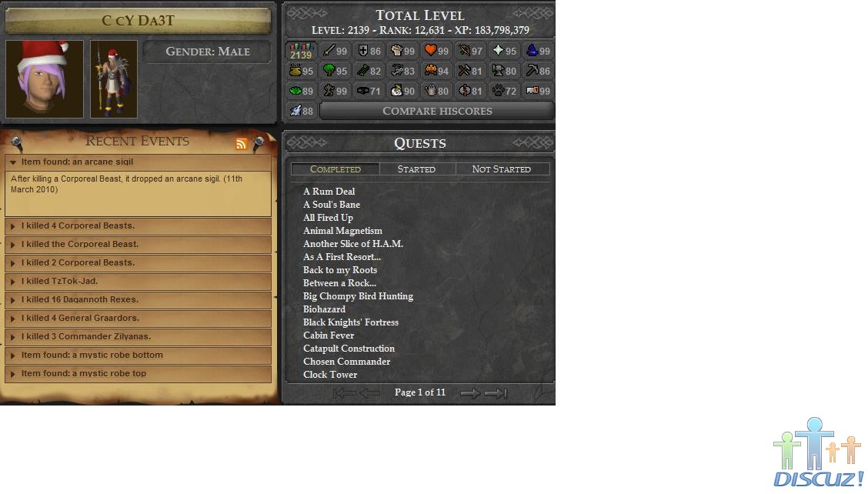Select the Magic wizard hat icon

coord(532,51)
